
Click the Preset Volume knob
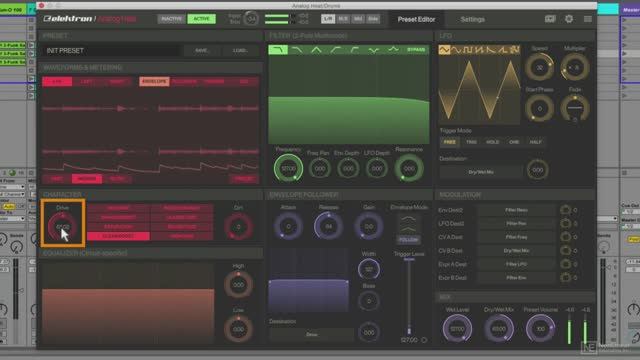540,328
